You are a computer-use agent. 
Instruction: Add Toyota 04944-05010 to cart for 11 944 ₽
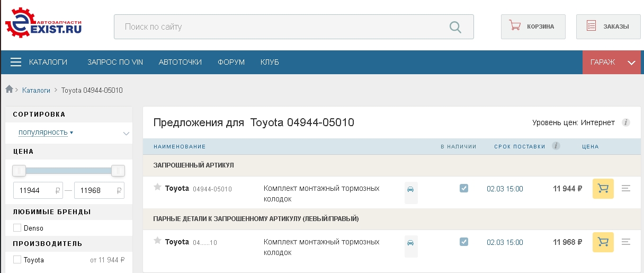(603, 188)
